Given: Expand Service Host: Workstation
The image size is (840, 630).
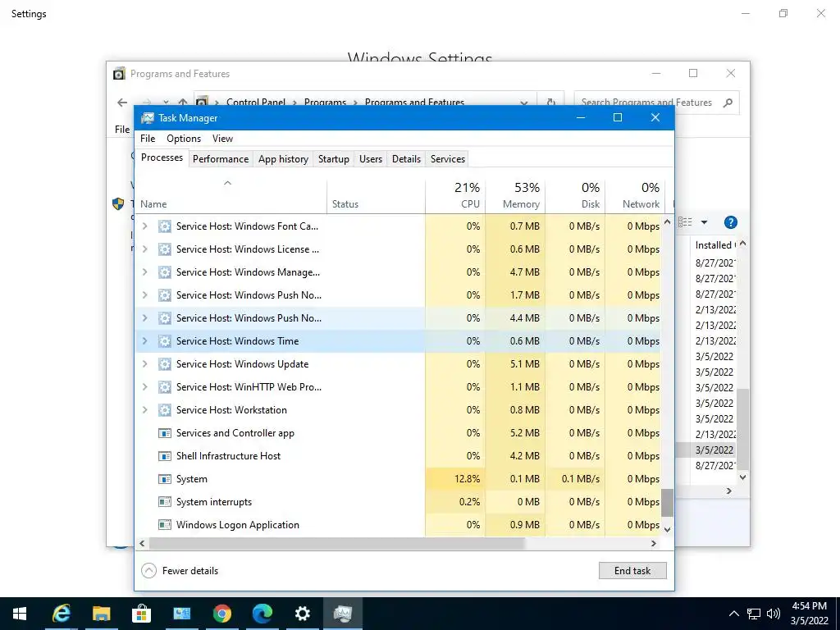Looking at the screenshot, I should tap(144, 410).
